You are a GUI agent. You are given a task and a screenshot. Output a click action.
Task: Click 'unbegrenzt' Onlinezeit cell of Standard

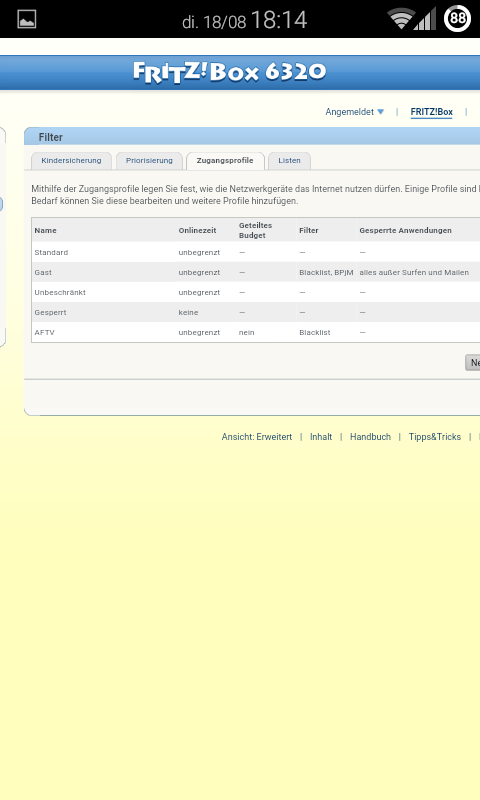click(x=199, y=253)
